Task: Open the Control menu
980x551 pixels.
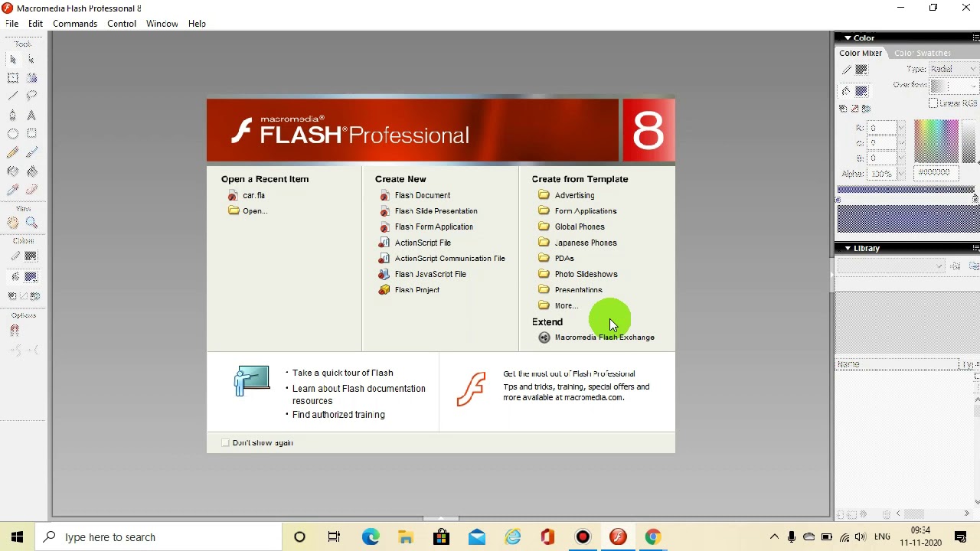Action: coord(122,24)
